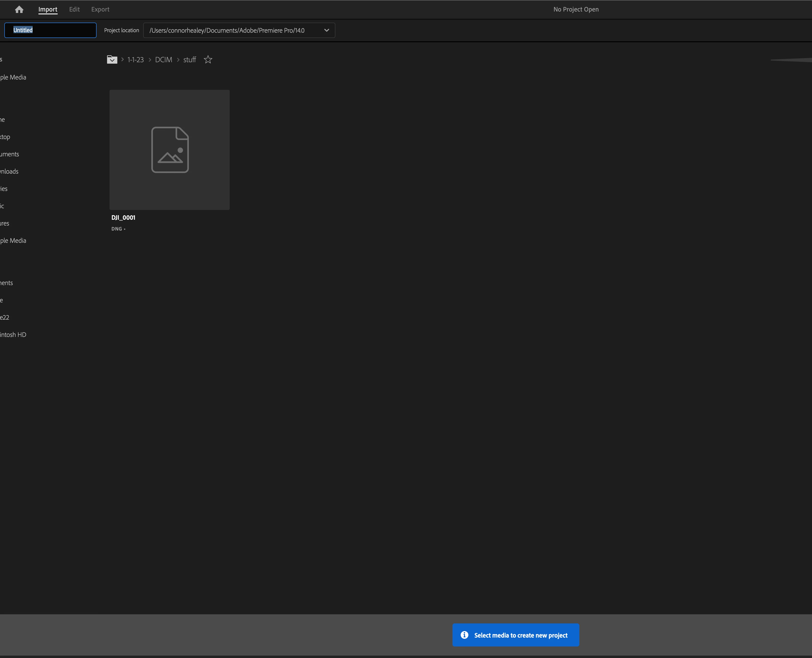
Task: Select Macintosh HD in the sidebar
Action: click(x=13, y=335)
